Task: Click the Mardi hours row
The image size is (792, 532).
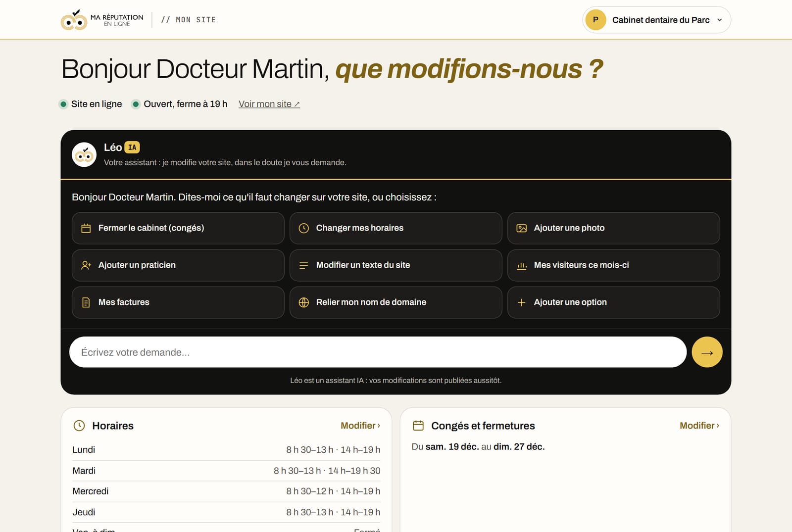Action: click(226, 471)
